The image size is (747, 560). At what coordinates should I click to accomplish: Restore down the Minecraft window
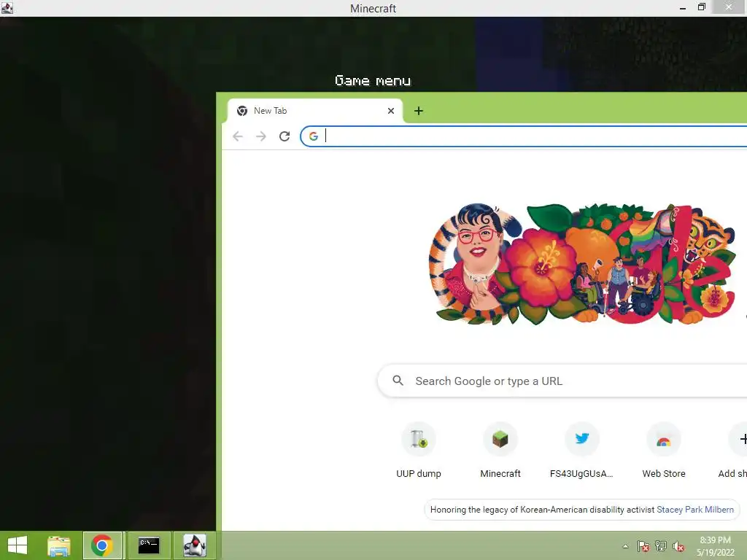[701, 7]
